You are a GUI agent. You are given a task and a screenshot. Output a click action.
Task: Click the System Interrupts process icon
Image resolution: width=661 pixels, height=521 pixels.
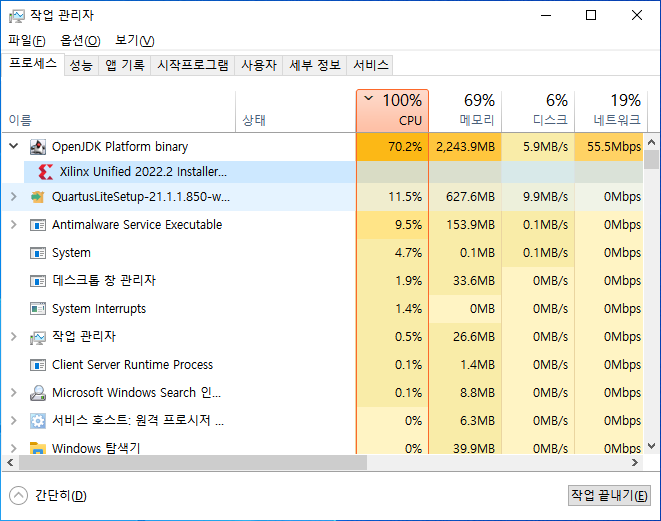tap(38, 309)
